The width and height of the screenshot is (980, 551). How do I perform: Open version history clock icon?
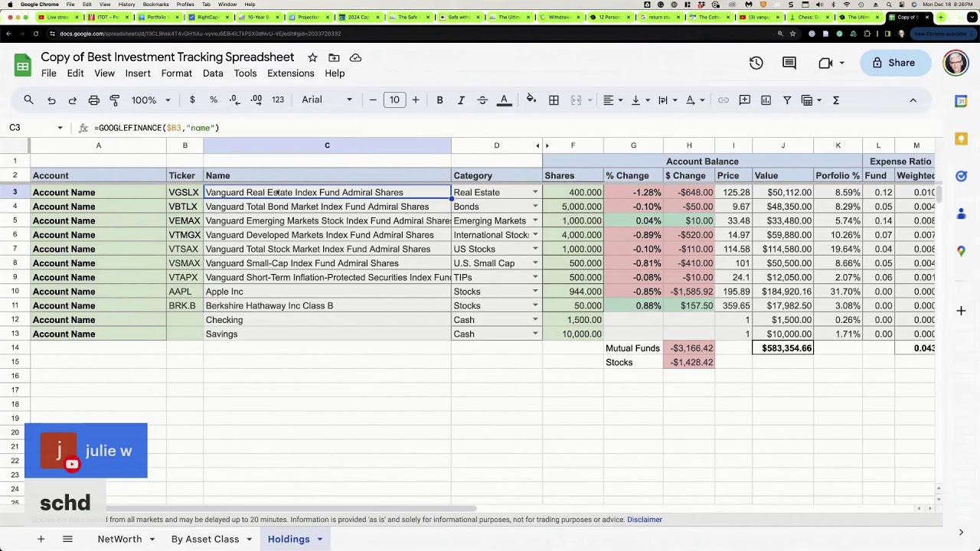(x=756, y=63)
